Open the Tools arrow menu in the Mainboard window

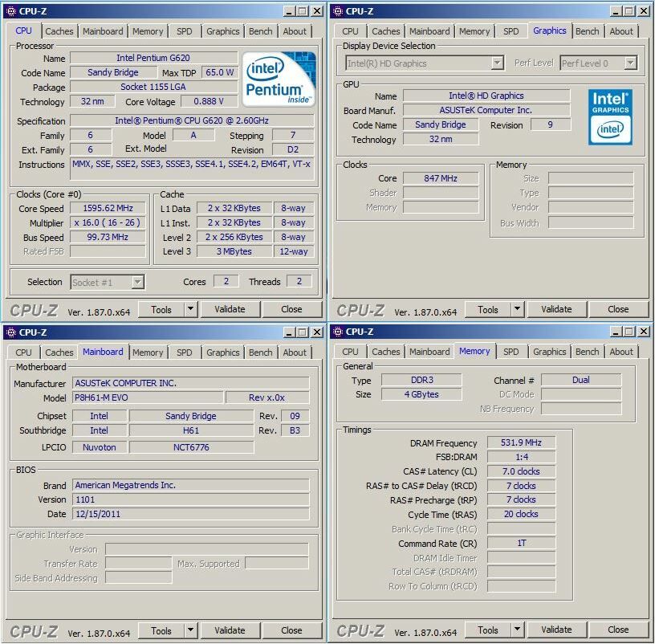(x=190, y=630)
